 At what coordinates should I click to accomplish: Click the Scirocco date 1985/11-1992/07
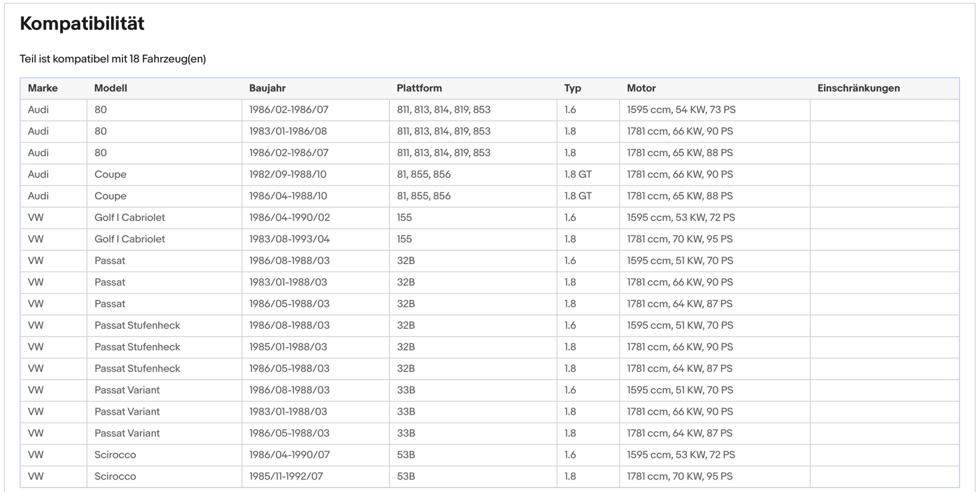pos(286,477)
